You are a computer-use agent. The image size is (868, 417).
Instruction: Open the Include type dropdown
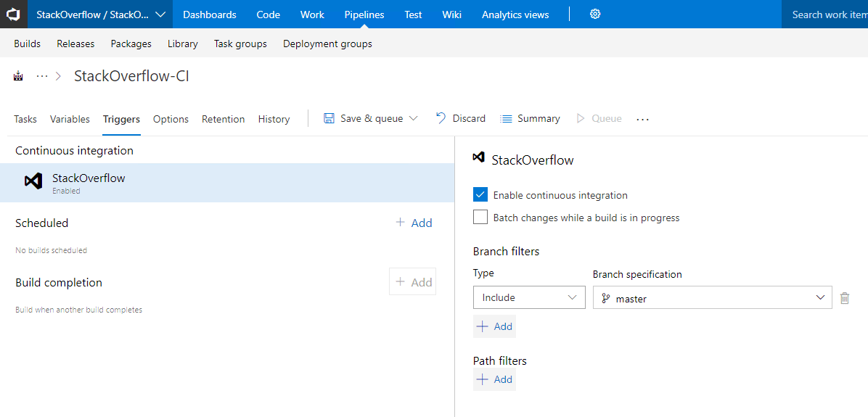(529, 297)
